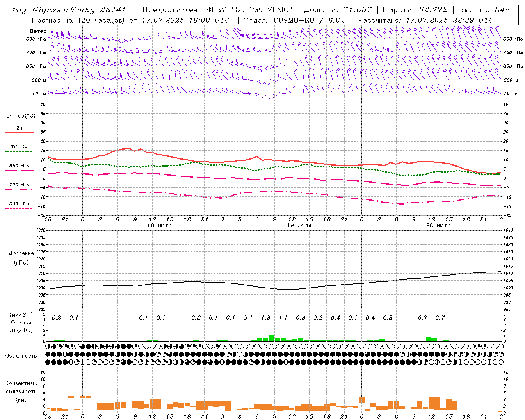Click the 19 июля date label
The height and width of the screenshot is (420, 525).
pyautogui.click(x=299, y=226)
